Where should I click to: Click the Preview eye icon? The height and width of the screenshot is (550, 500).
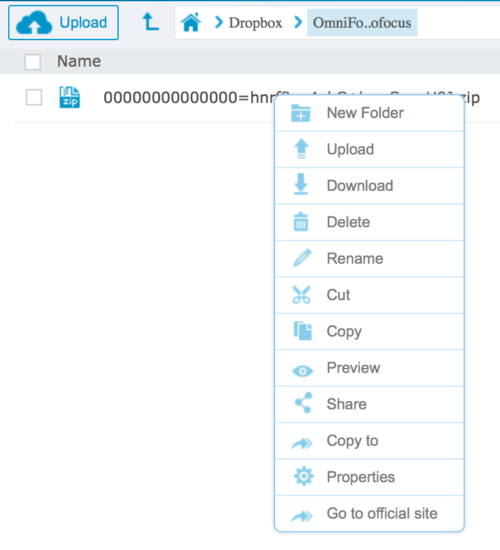[302, 371]
